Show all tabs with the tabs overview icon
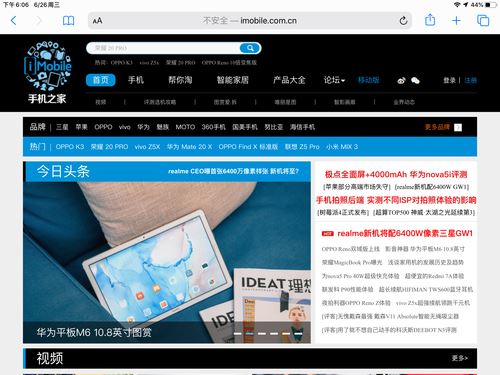The image size is (500, 375). [x=483, y=21]
